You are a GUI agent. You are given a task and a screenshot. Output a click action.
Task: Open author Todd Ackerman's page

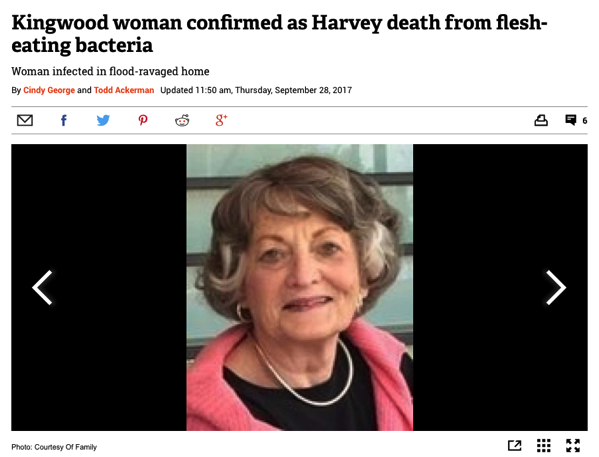tap(124, 90)
